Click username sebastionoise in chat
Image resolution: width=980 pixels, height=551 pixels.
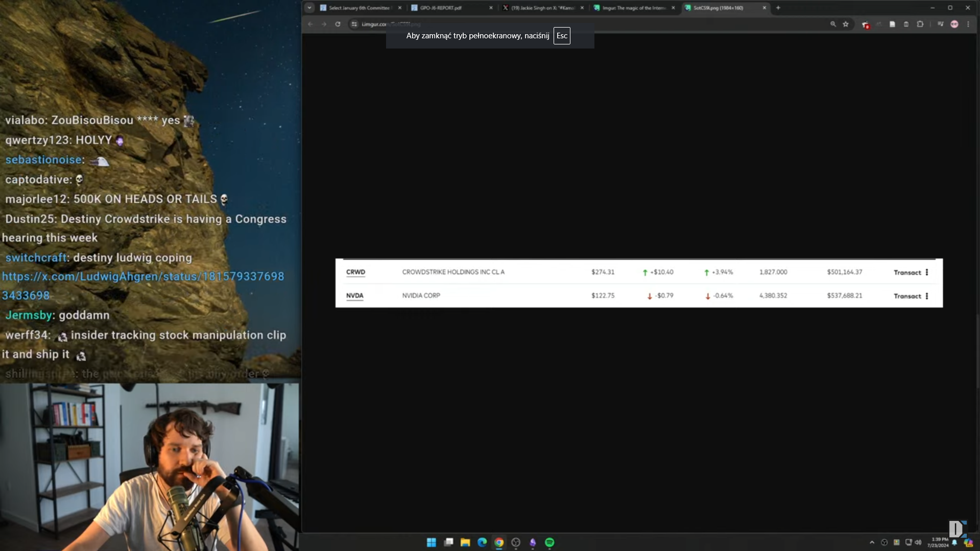pos(43,160)
